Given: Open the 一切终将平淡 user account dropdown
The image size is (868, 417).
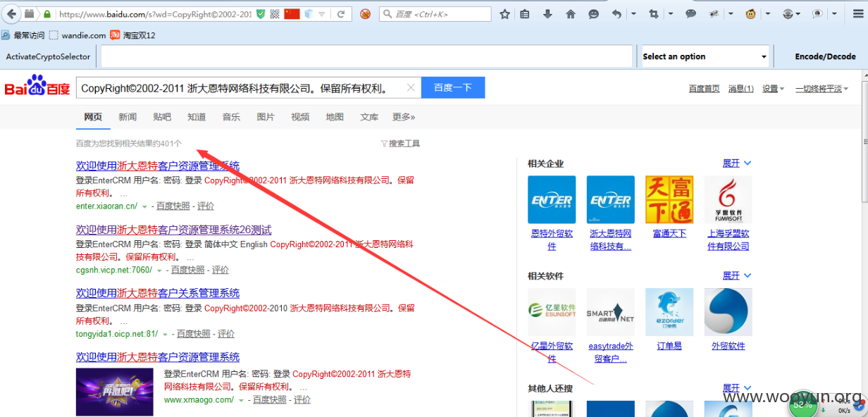Looking at the screenshot, I should [x=822, y=89].
